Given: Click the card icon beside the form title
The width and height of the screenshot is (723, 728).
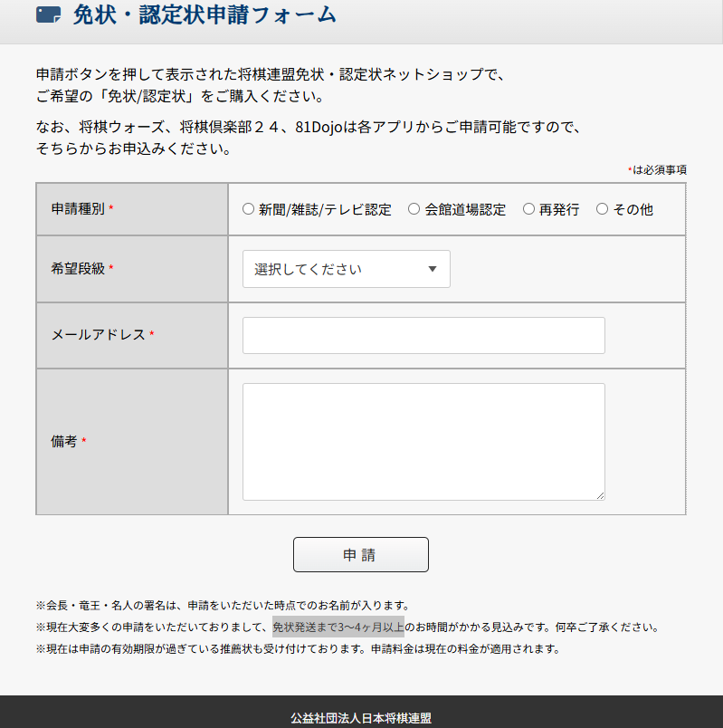Looking at the screenshot, I should [48, 14].
